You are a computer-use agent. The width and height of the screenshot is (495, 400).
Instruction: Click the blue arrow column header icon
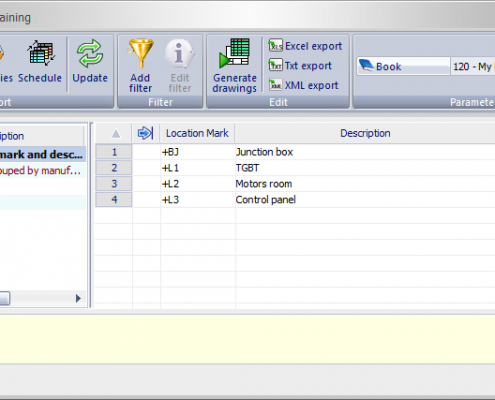[x=146, y=133]
